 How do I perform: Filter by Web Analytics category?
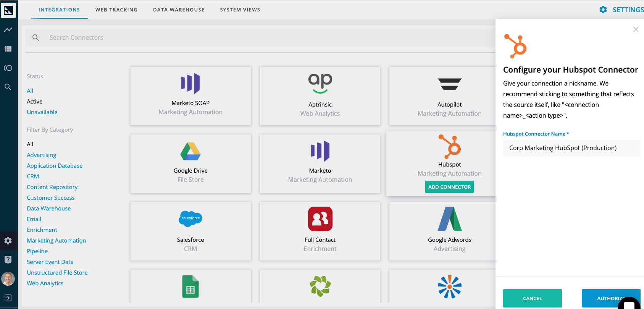[x=45, y=283]
